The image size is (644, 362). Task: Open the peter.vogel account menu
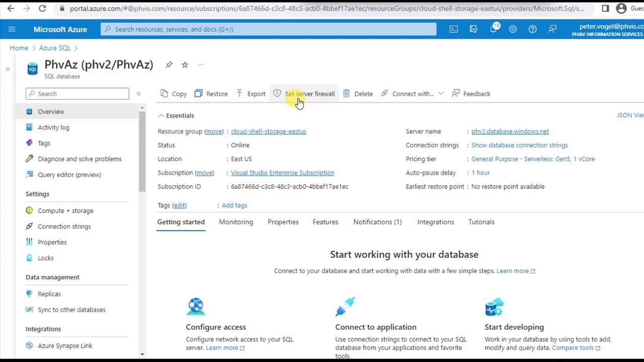(x=607, y=30)
